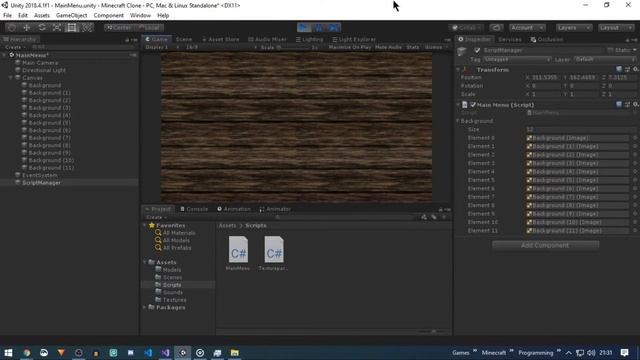Switch to the Scene tab

click(184, 39)
